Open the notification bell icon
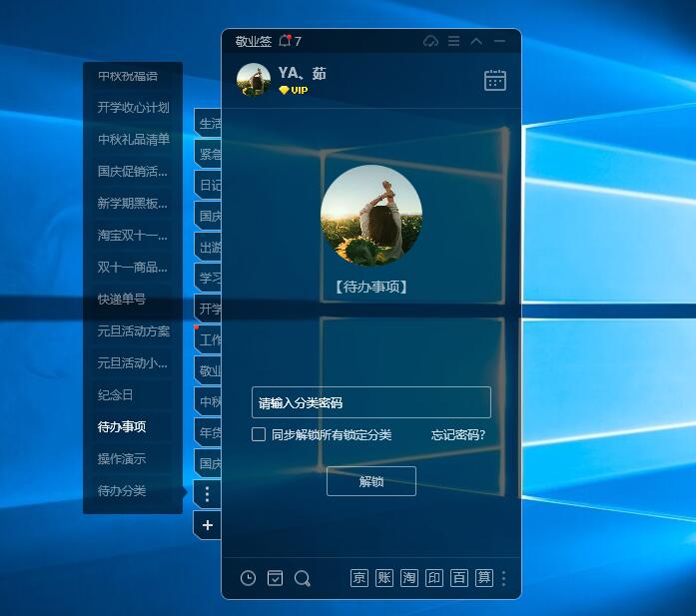This screenshot has height=616, width=696. pos(285,41)
